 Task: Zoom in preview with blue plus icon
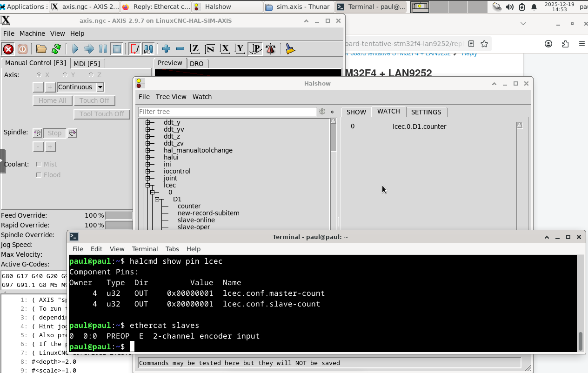(166, 49)
